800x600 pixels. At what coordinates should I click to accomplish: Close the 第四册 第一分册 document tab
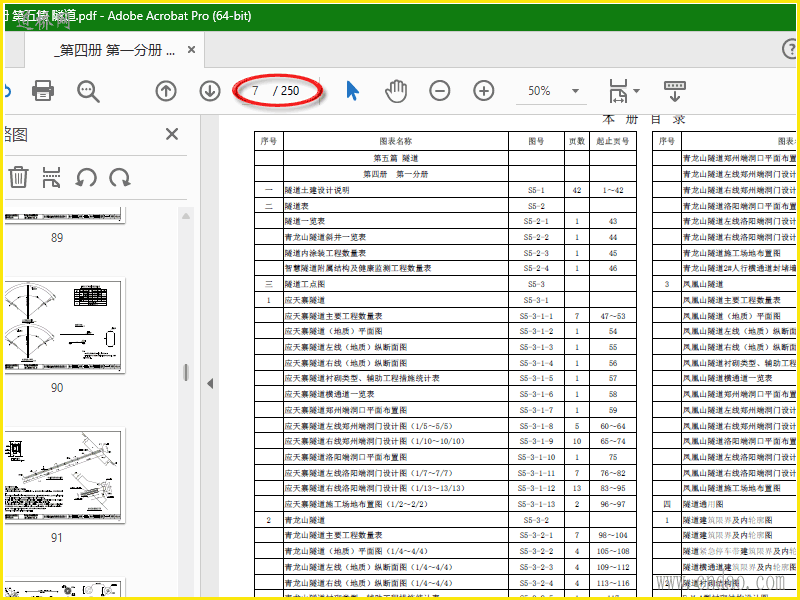click(191, 49)
